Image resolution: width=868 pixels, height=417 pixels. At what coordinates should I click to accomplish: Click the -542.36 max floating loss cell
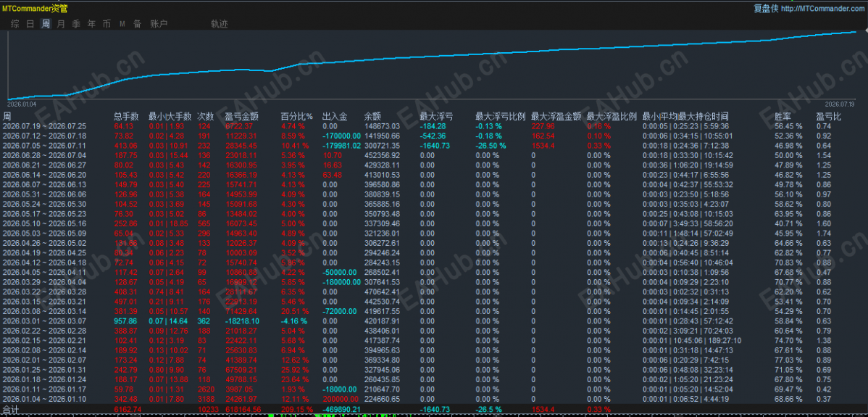(x=433, y=136)
